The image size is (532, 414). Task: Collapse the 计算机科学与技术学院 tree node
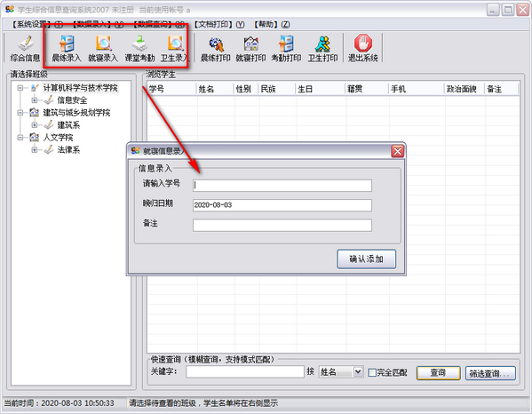tap(20, 88)
